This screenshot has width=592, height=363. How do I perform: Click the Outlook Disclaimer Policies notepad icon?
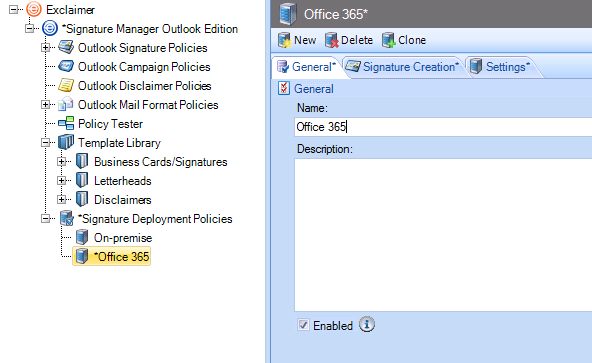click(x=66, y=85)
